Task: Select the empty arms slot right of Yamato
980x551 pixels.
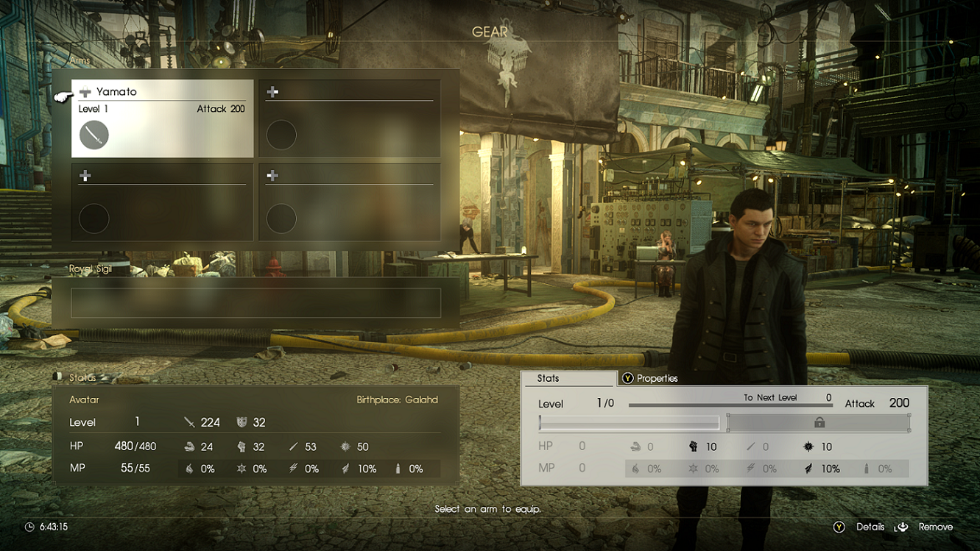Action: [350, 118]
